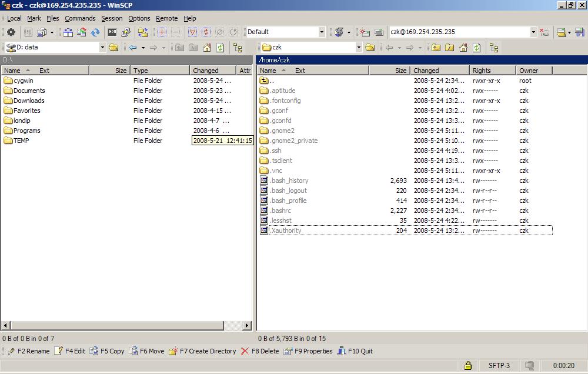588x374 pixels.
Task: Expand the remote czk directory dropdown
Action: 359,47
